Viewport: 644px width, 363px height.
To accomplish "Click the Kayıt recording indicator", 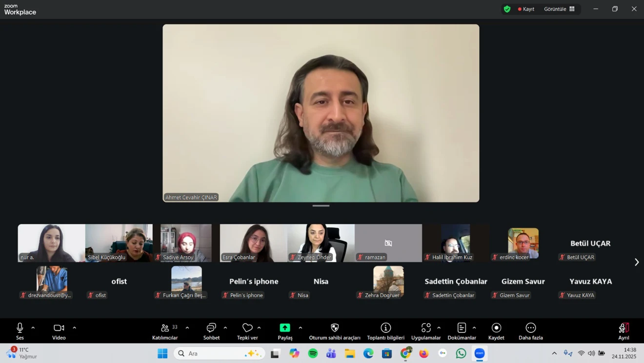I will pos(526,9).
